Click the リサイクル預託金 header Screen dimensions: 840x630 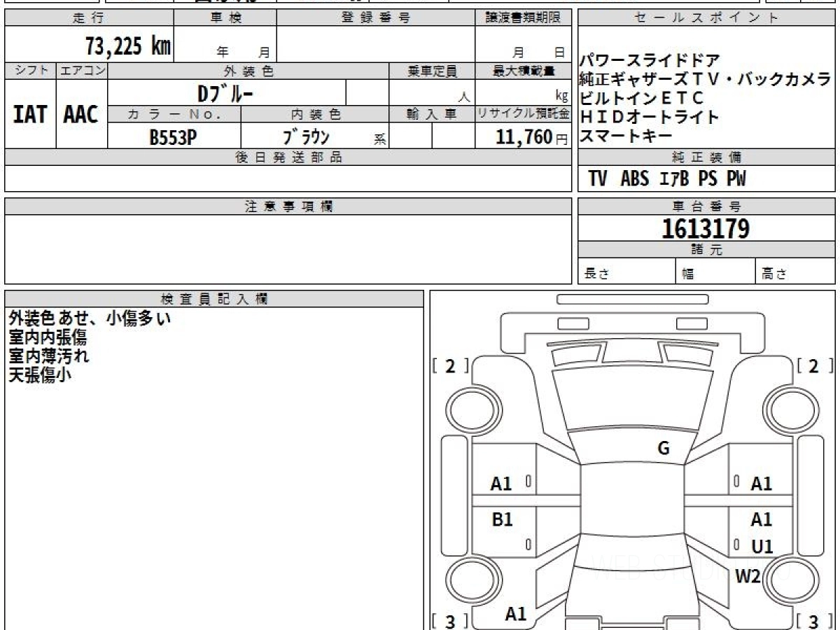(x=524, y=114)
